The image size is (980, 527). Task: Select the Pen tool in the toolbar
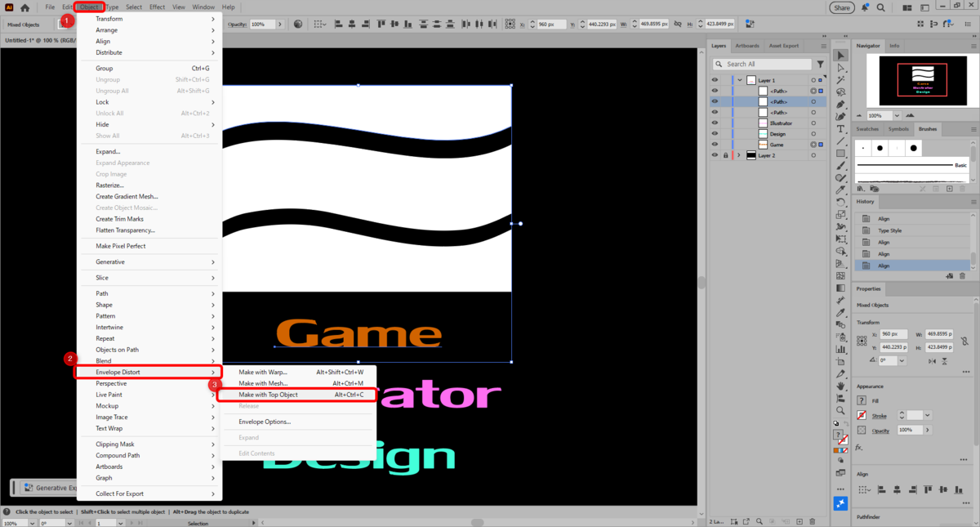(840, 105)
